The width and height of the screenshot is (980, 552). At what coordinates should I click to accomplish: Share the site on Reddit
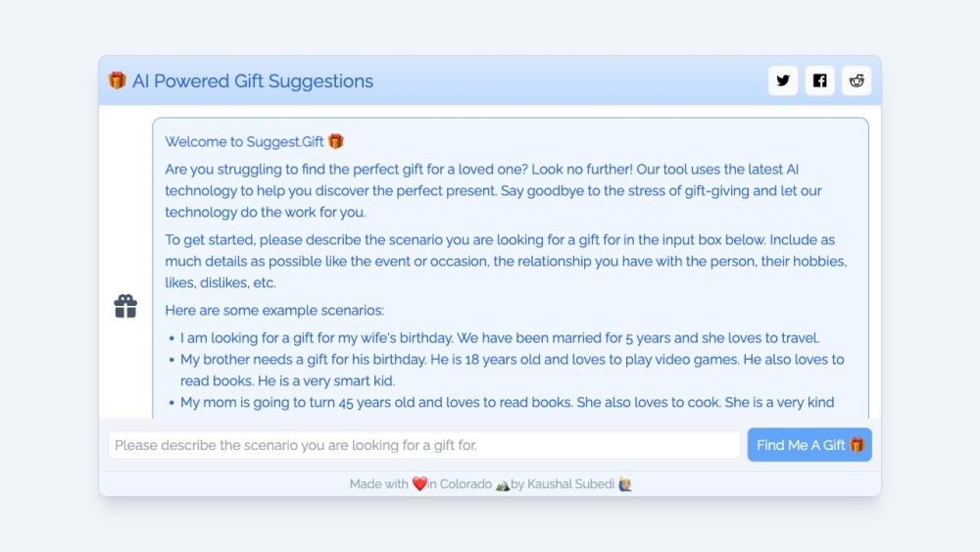(857, 80)
